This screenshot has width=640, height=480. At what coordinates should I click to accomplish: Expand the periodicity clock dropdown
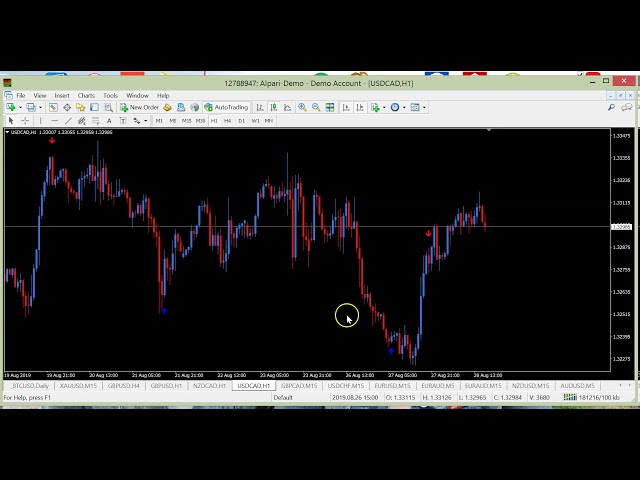coord(404,107)
